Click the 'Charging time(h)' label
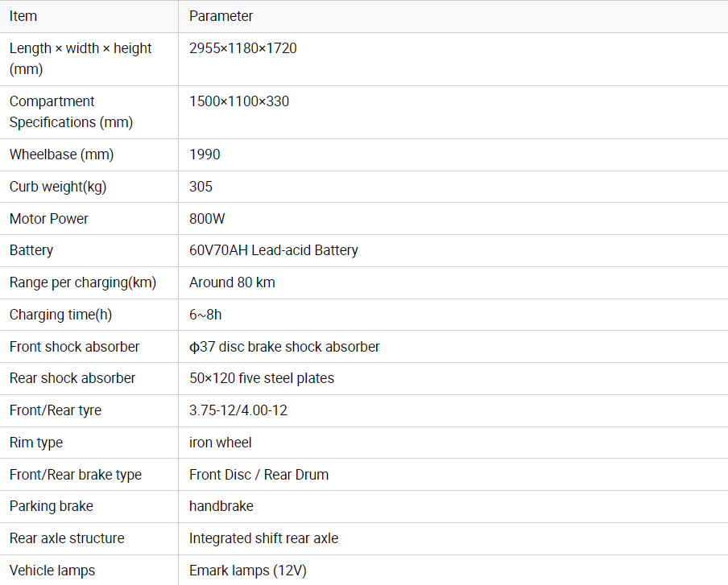 pos(60,315)
